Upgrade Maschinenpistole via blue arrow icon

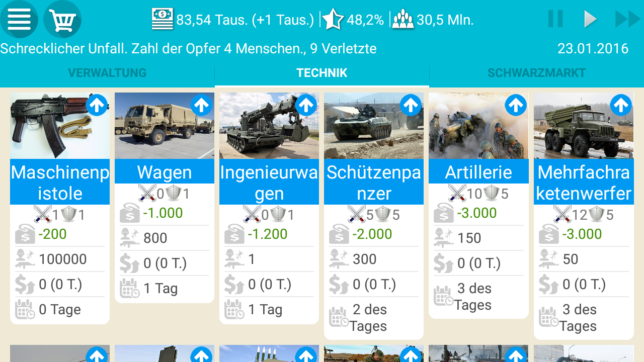point(97,105)
